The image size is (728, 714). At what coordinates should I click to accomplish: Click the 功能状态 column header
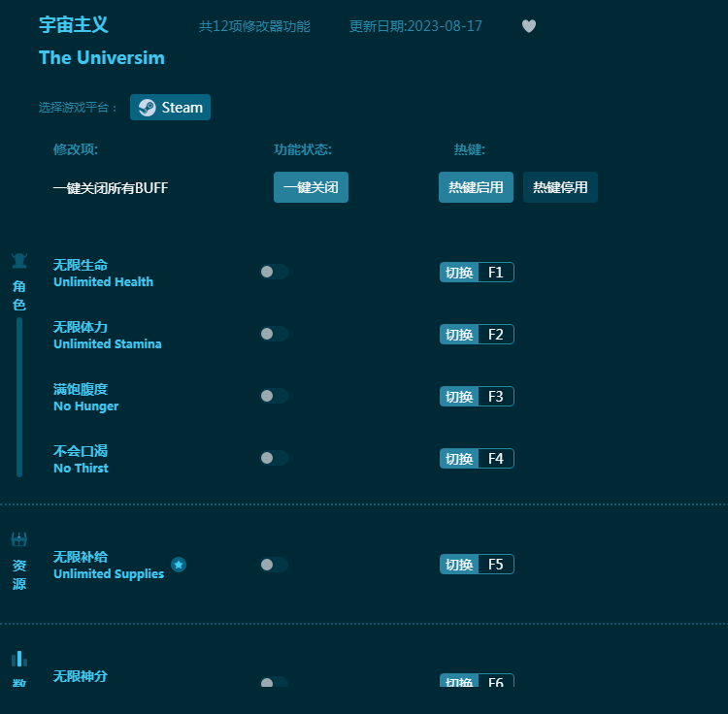pyautogui.click(x=303, y=149)
